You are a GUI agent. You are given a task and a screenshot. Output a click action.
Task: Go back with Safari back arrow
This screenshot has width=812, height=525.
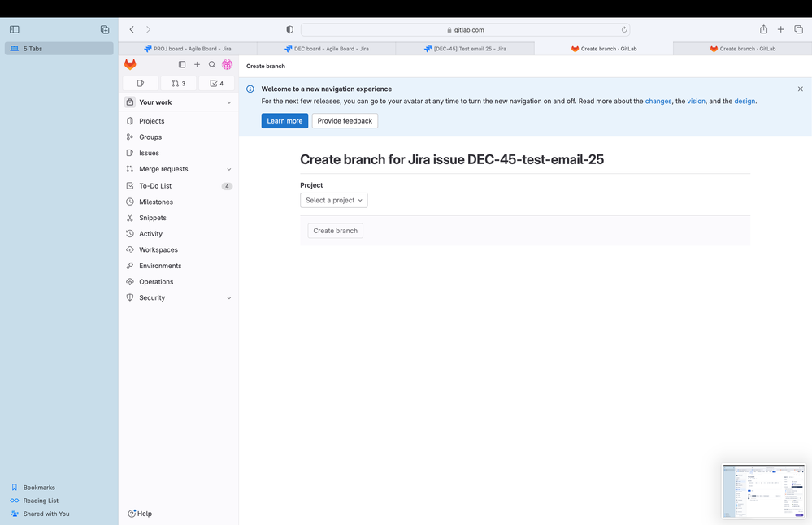tap(132, 29)
